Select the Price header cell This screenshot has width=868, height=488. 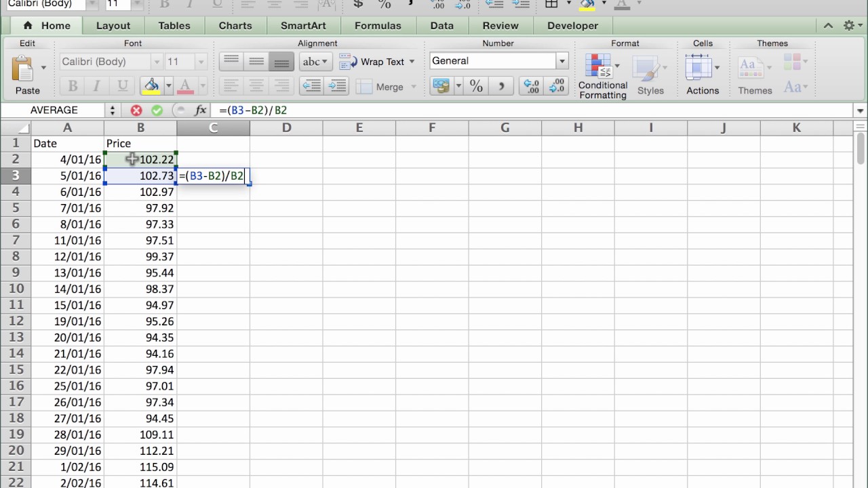coord(140,144)
